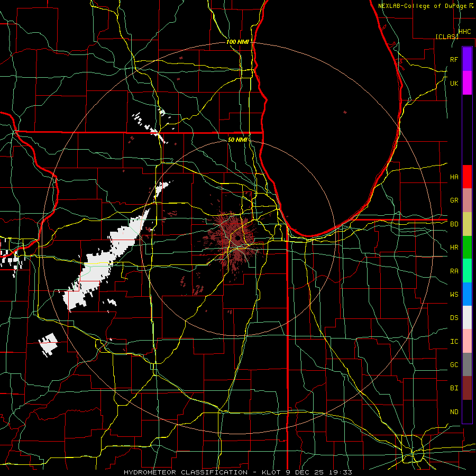Screen dimensions: 476x476
Task: Click the yellow-olive BD swatch
Action: pos(467,224)
